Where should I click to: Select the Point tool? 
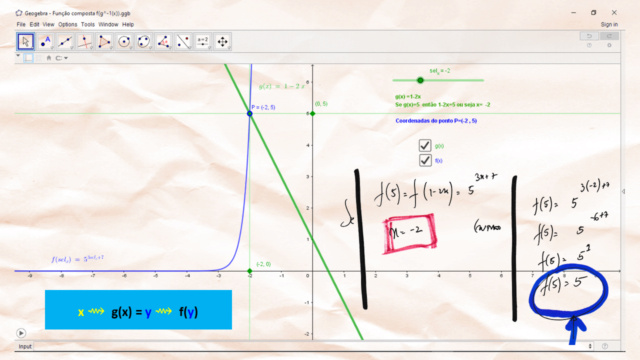coord(45,42)
